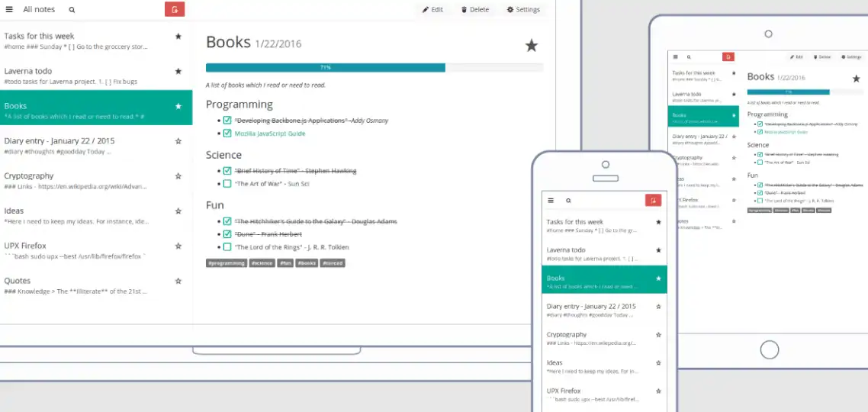Toggle the star on laptop's Tasks for this week

tap(178, 36)
